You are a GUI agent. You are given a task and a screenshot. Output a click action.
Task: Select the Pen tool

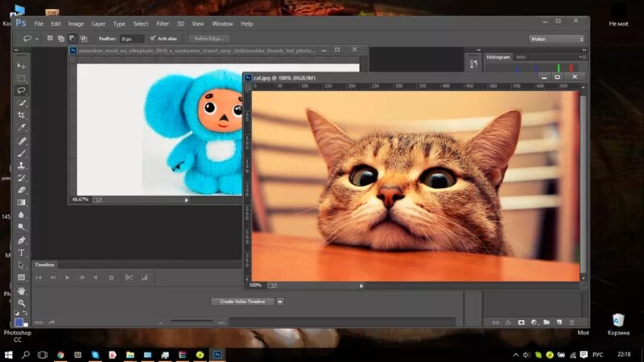(x=22, y=240)
